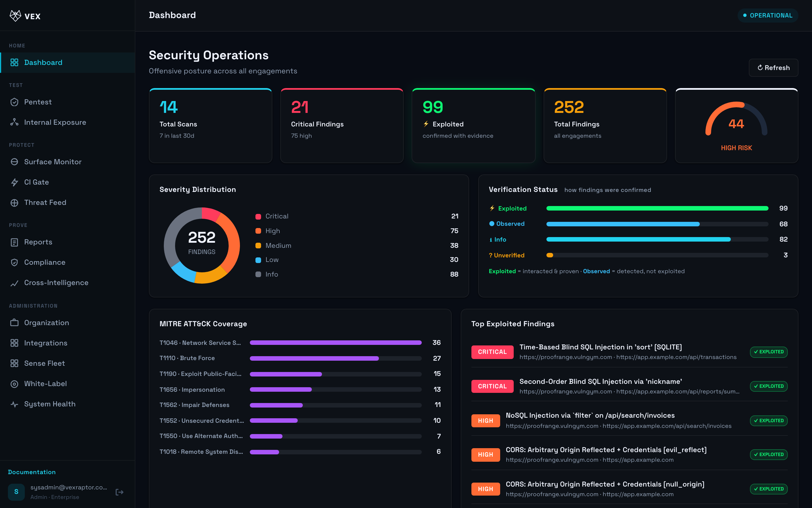Screen dimensions: 812x508
Task: Click CRITICAL tag on Second-Order Blind SQL row
Action: coord(492,386)
